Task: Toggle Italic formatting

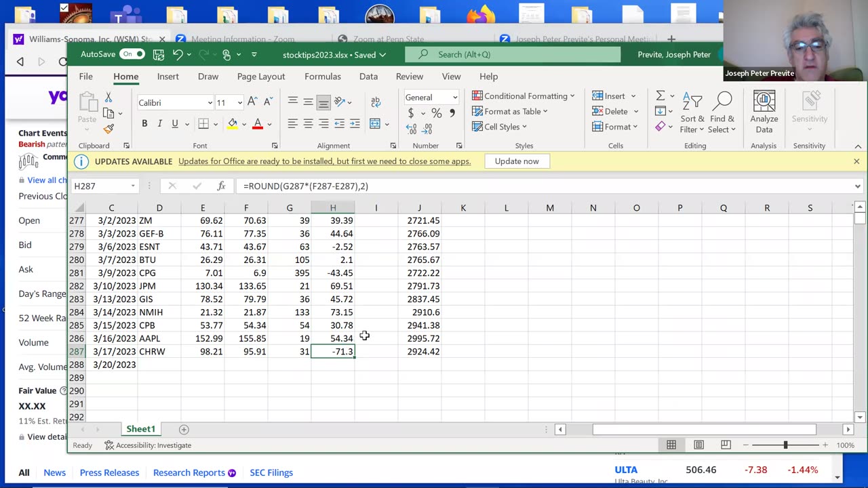Action: (x=159, y=123)
